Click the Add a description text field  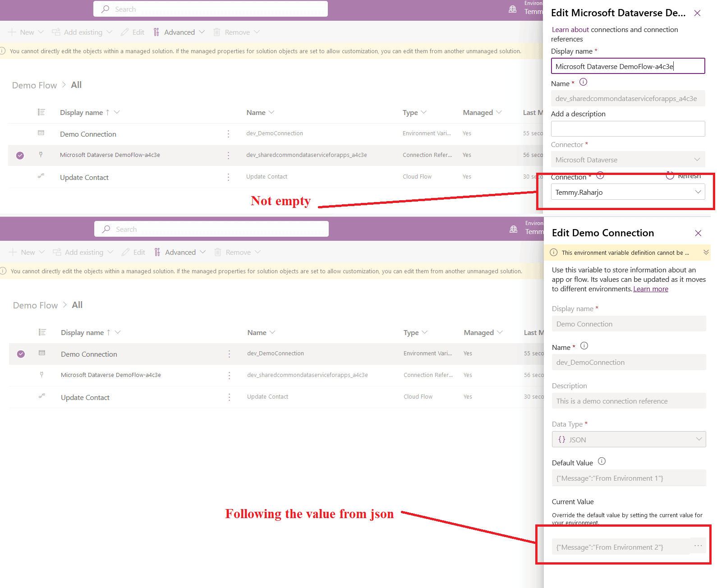click(628, 129)
